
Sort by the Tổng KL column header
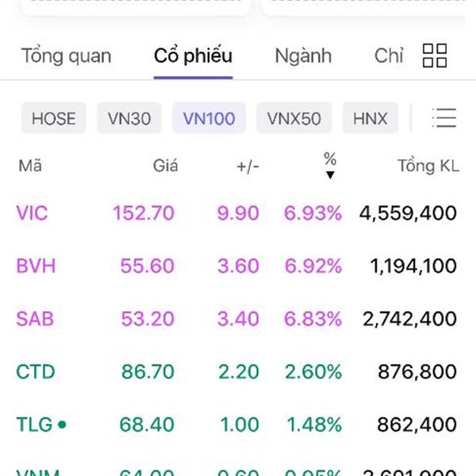tap(428, 166)
